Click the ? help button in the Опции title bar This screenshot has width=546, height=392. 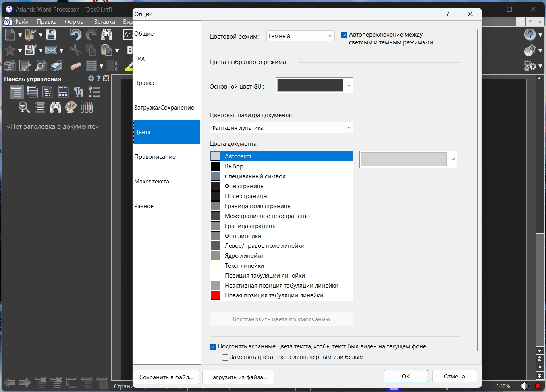tap(448, 14)
